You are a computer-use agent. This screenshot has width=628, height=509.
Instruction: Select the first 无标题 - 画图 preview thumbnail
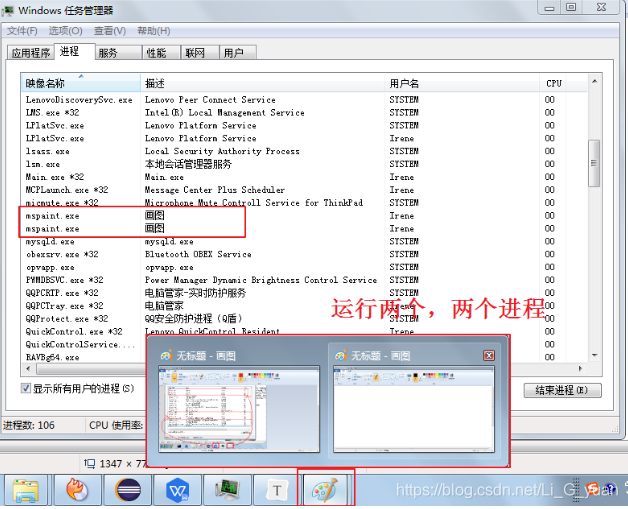click(239, 409)
